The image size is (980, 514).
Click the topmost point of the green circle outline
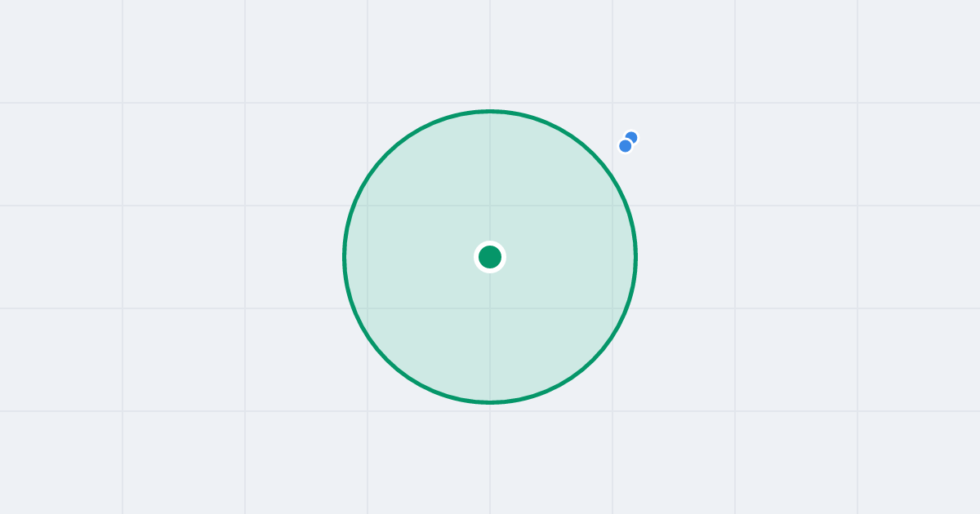(x=490, y=111)
